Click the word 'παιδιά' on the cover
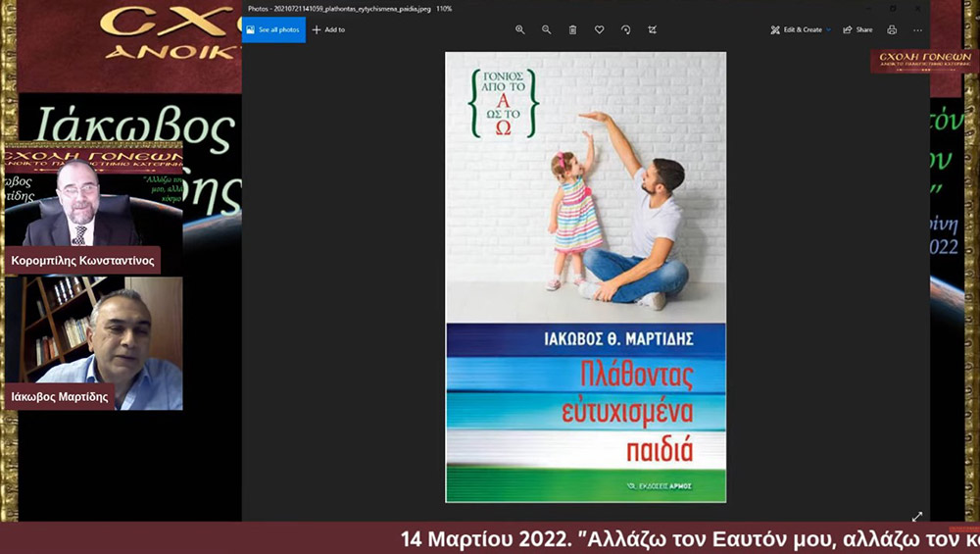This screenshot has height=554, width=980. click(x=660, y=450)
